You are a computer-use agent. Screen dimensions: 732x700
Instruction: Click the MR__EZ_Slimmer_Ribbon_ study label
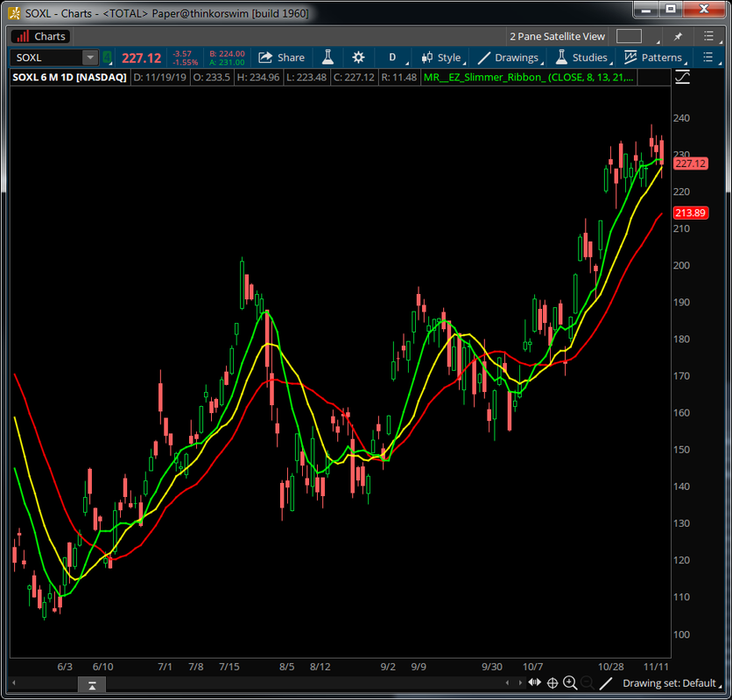pos(529,78)
